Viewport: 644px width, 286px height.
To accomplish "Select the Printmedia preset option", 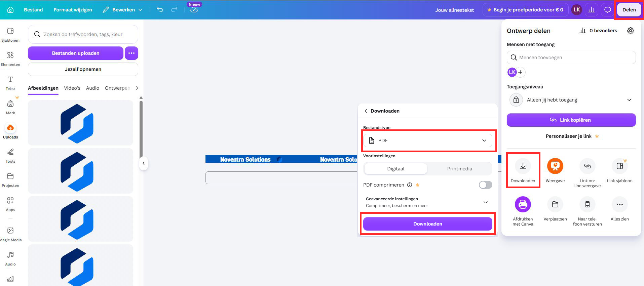I will pos(459,169).
